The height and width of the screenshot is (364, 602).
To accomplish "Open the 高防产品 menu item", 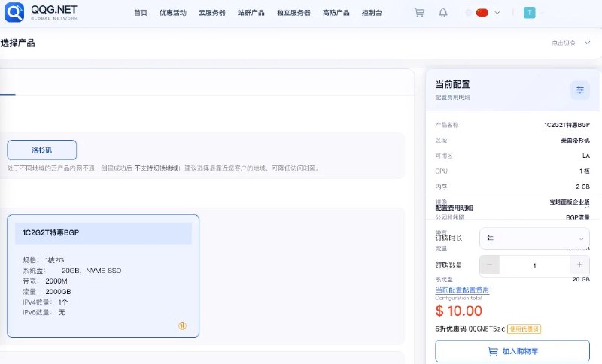I will (336, 13).
